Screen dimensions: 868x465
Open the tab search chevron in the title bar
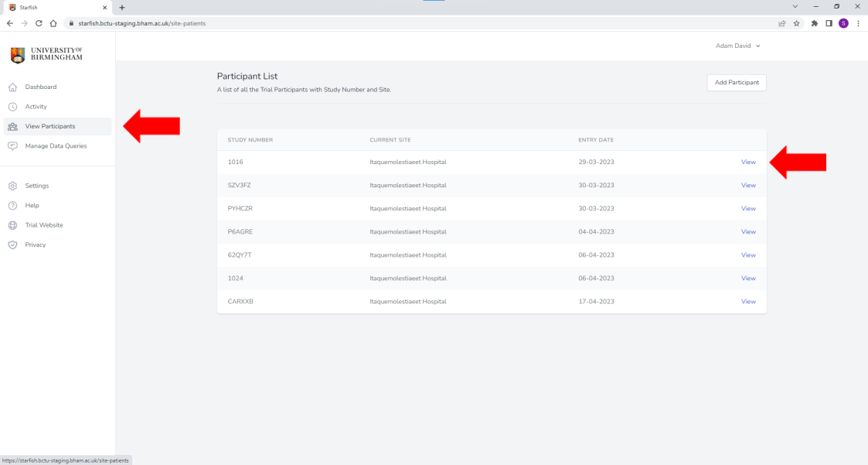coord(795,6)
